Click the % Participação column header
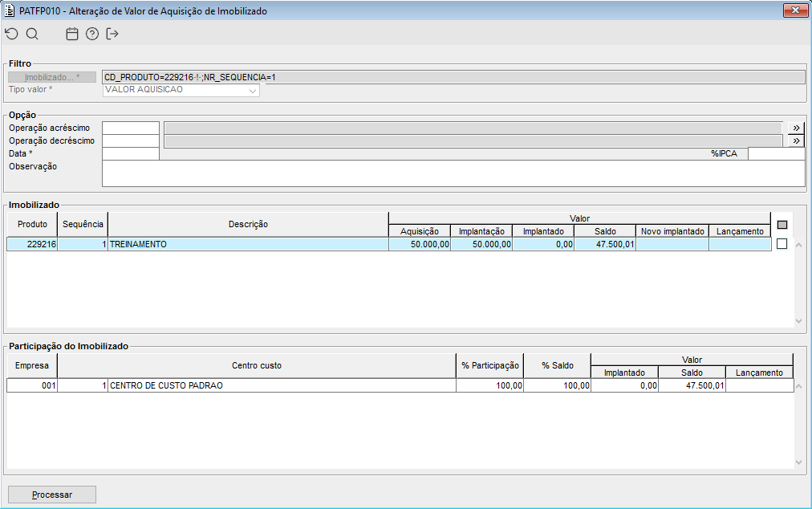 (490, 365)
